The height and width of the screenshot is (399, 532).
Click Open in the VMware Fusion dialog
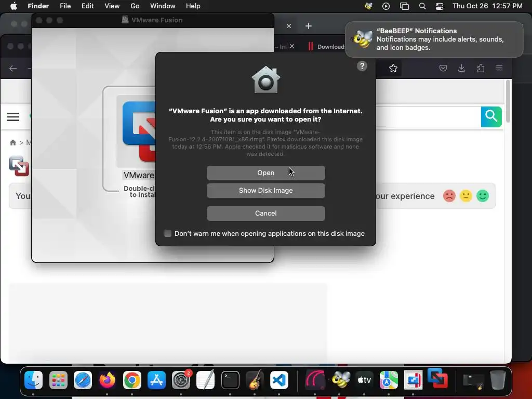(265, 172)
